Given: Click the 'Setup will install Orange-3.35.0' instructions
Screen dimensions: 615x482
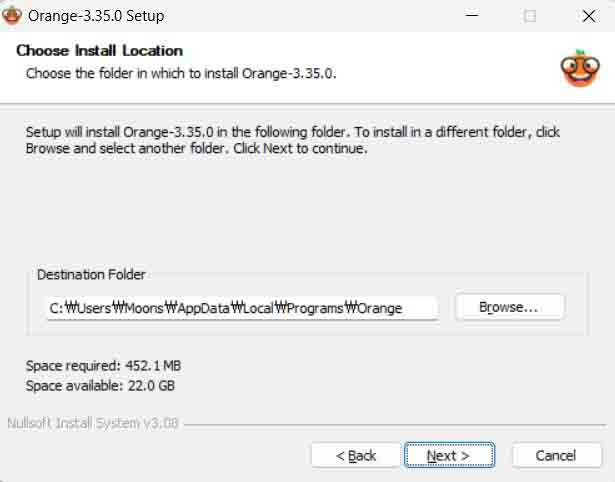Looking at the screenshot, I should point(293,140).
